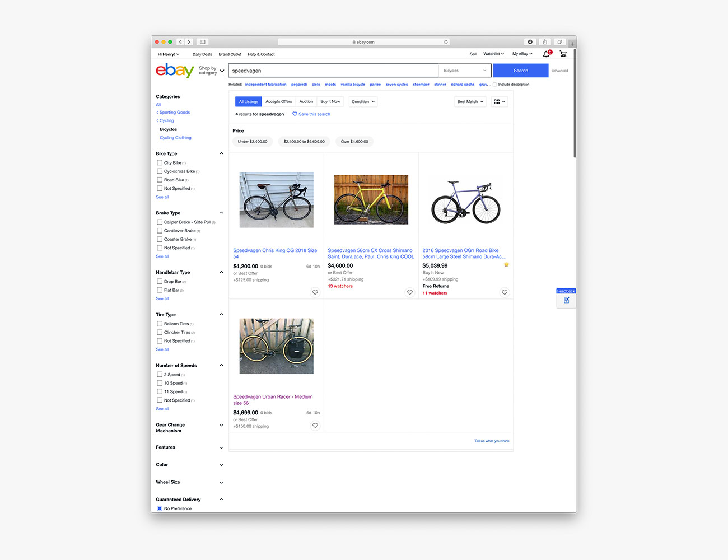Open the Best Match sort dropdown
Screen dimensions: 728x560
(470, 102)
